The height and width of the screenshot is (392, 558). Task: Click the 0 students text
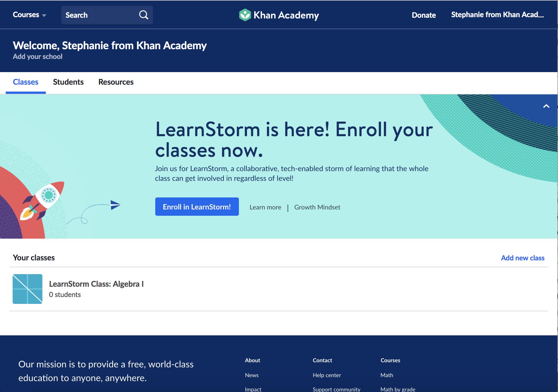coord(65,294)
